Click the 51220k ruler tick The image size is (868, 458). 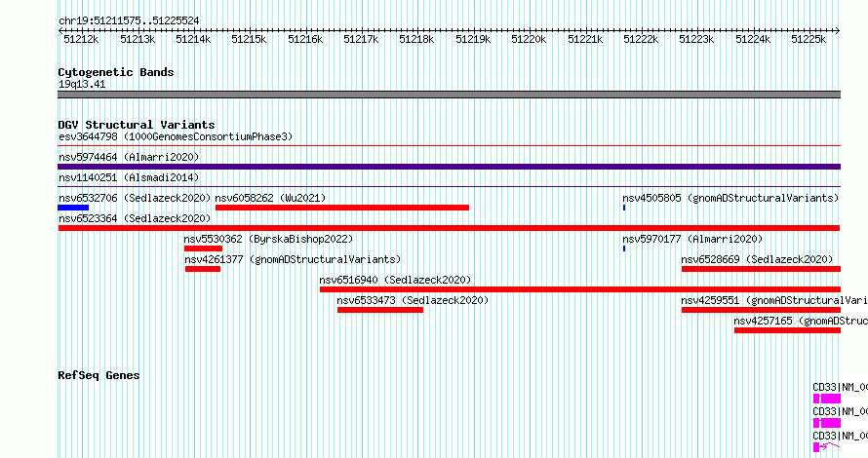[x=529, y=39]
